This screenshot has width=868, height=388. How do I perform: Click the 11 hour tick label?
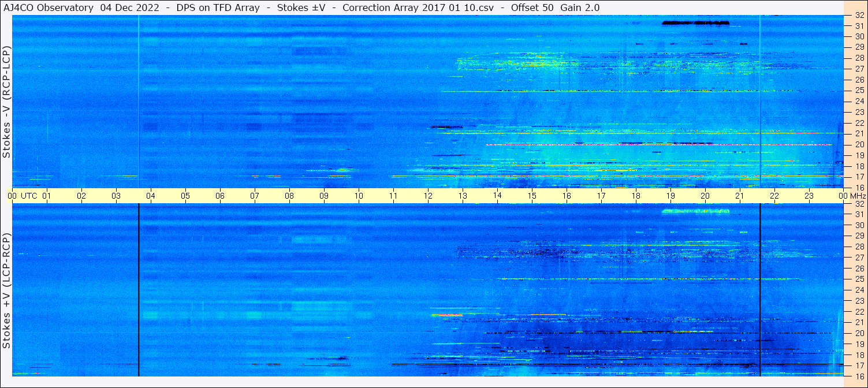coord(393,196)
